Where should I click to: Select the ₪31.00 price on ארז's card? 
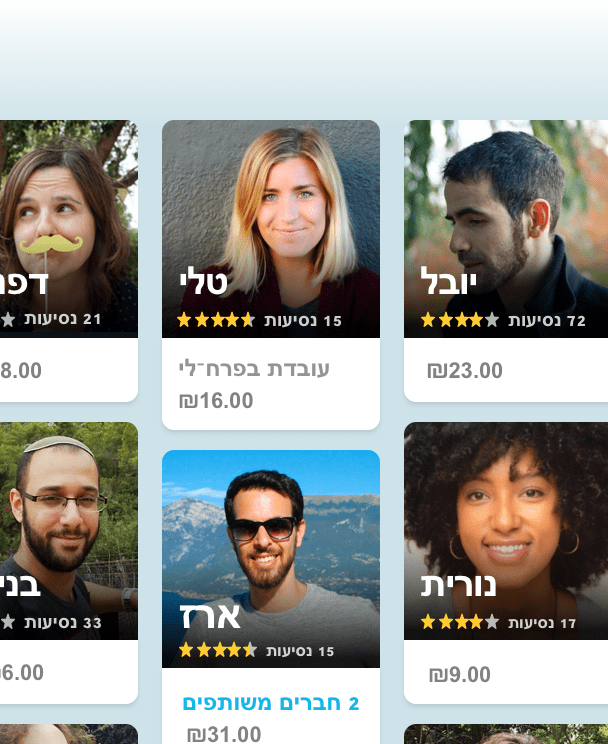224,735
